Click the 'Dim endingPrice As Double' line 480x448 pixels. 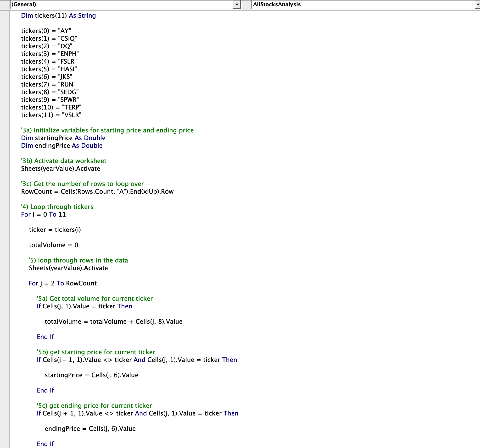[x=62, y=146]
